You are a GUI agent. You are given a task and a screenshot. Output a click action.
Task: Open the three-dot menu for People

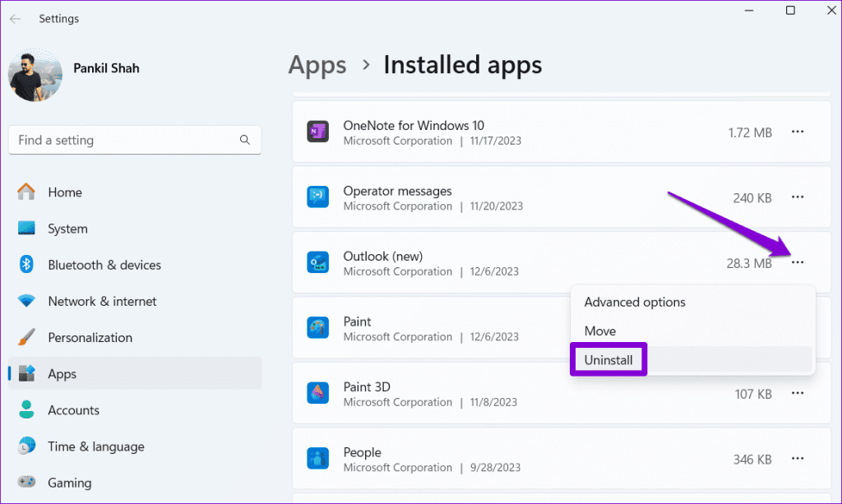pyautogui.click(x=797, y=458)
